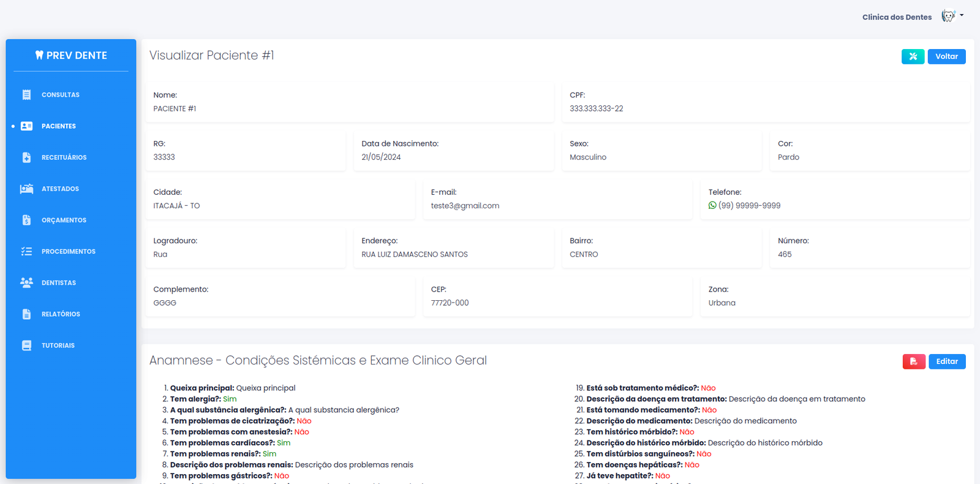
Task: Expand the user dropdown arrow beside avatar
Action: point(962,15)
